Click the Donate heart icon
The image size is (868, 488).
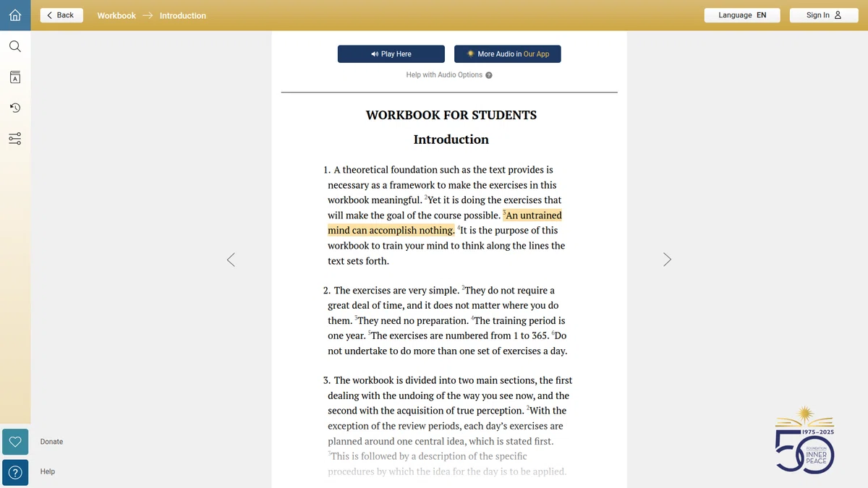click(x=15, y=442)
